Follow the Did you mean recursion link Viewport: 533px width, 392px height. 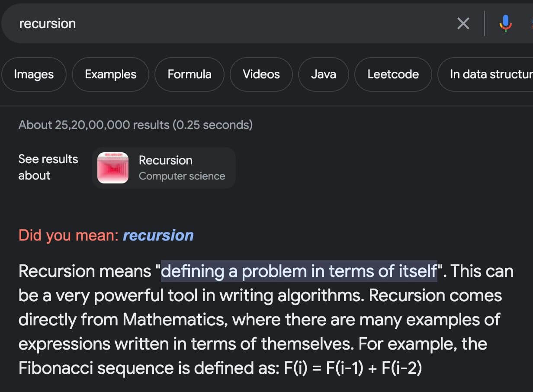tap(158, 235)
